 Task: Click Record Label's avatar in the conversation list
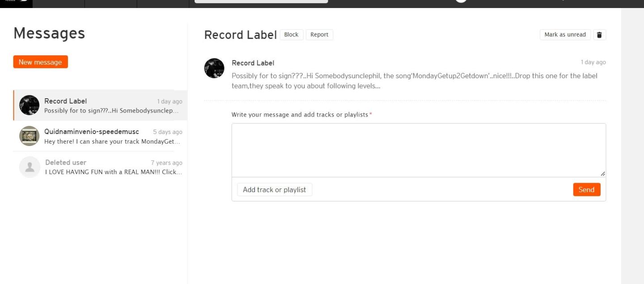[x=30, y=105]
